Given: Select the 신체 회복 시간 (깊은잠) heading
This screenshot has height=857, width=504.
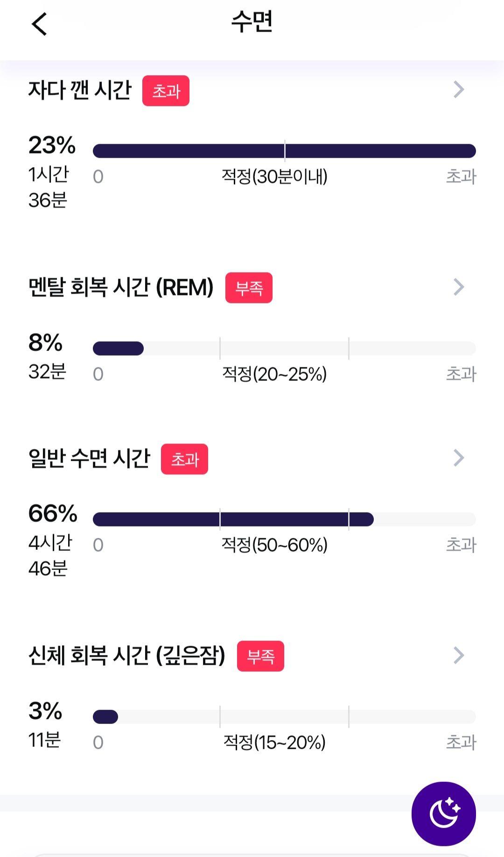Looking at the screenshot, I should click(x=127, y=655).
